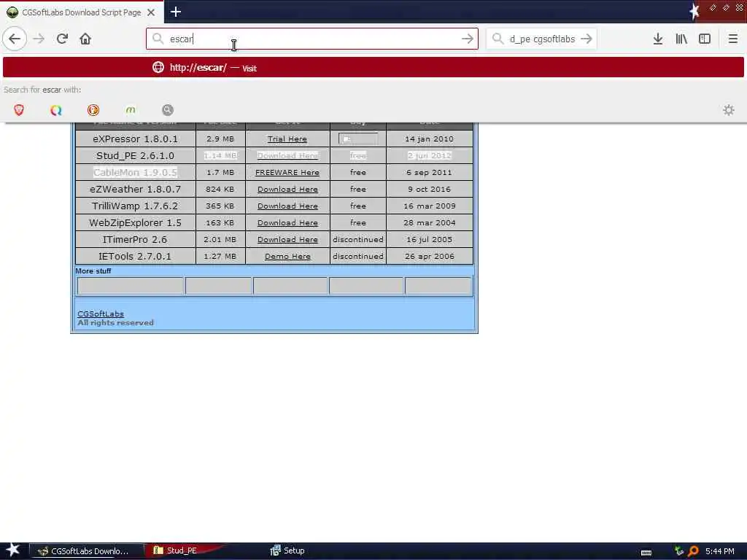Open the CGSoftLabs footer link

click(x=101, y=314)
